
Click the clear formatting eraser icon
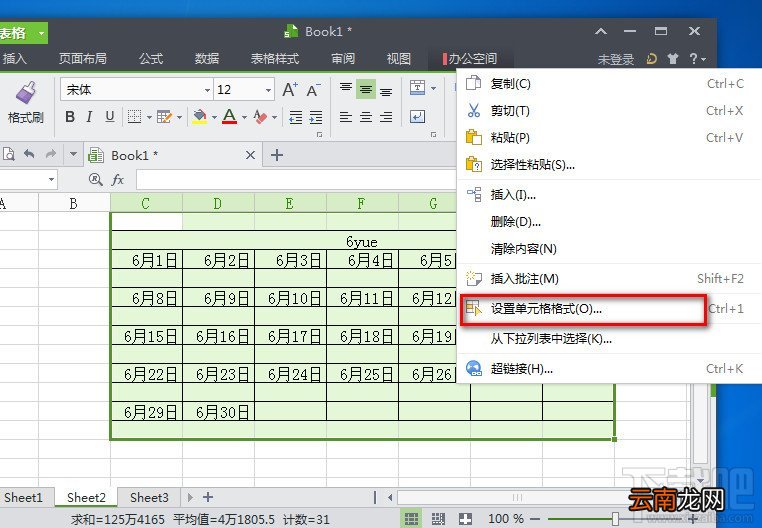pos(260,117)
